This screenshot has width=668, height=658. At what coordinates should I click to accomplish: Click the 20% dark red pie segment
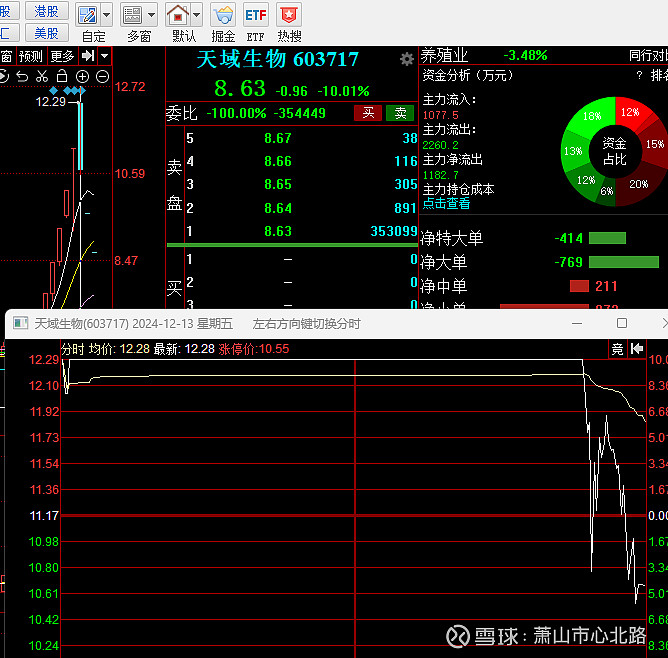pyautogui.click(x=639, y=184)
